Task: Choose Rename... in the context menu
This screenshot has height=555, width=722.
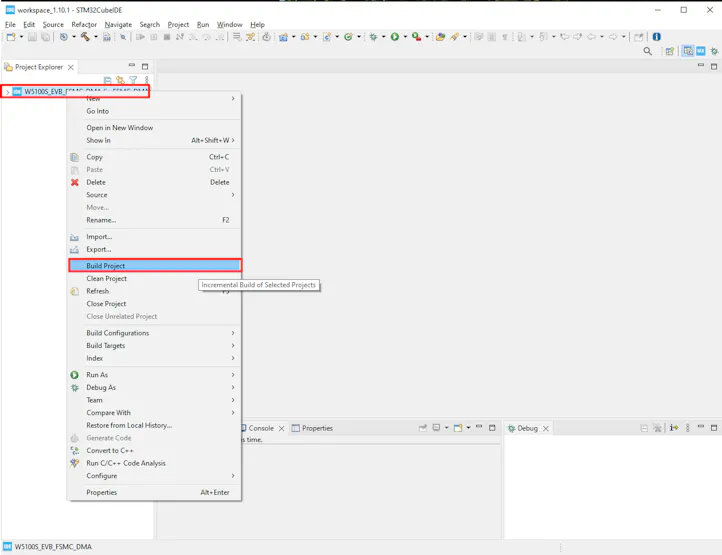Action: click(155, 220)
